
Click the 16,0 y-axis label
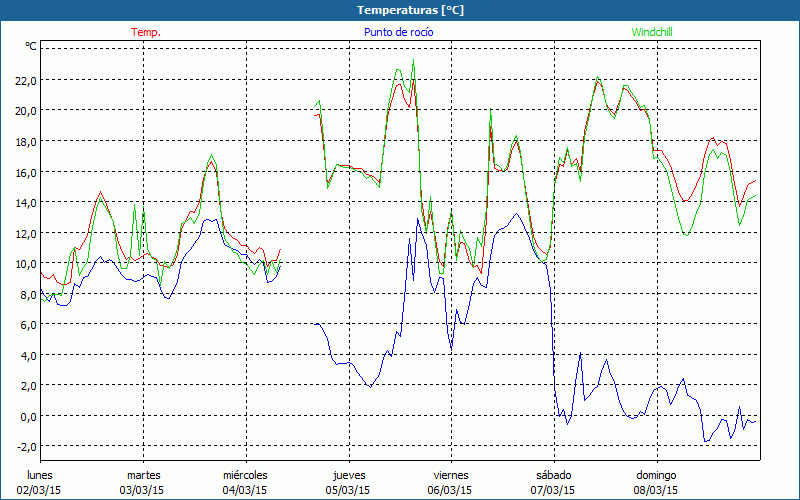click(x=25, y=172)
